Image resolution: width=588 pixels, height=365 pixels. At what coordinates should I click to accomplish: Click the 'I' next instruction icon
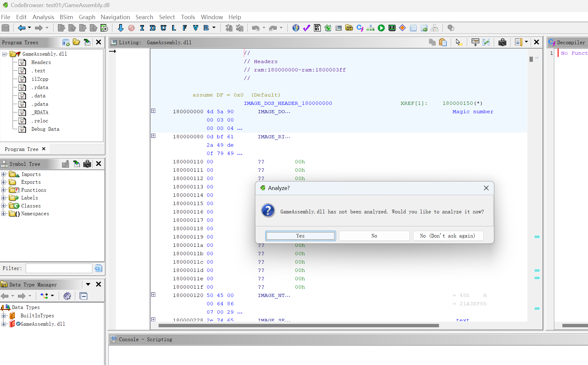pos(142,28)
